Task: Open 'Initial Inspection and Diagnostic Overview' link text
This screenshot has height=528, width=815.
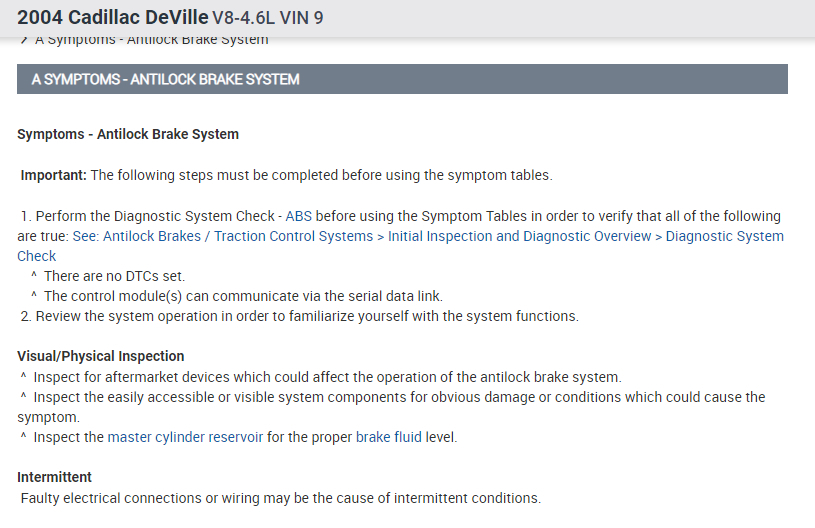Action: 519,236
